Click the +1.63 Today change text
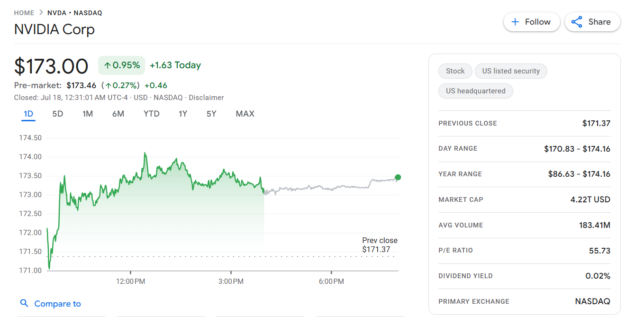The width and height of the screenshot is (644, 317). (175, 65)
